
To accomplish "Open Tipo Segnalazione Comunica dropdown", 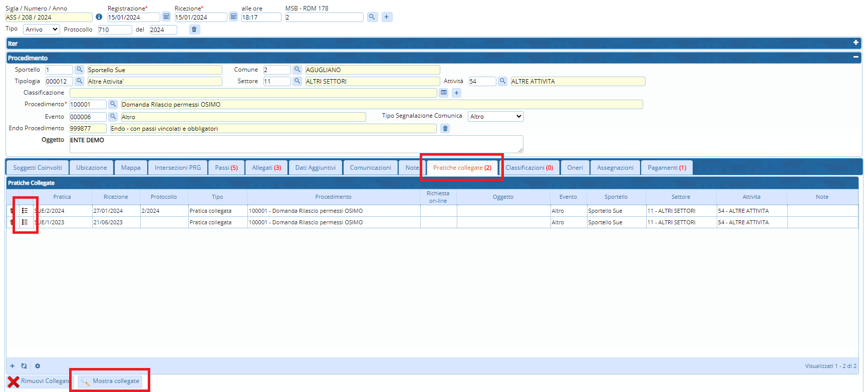I will (495, 116).
